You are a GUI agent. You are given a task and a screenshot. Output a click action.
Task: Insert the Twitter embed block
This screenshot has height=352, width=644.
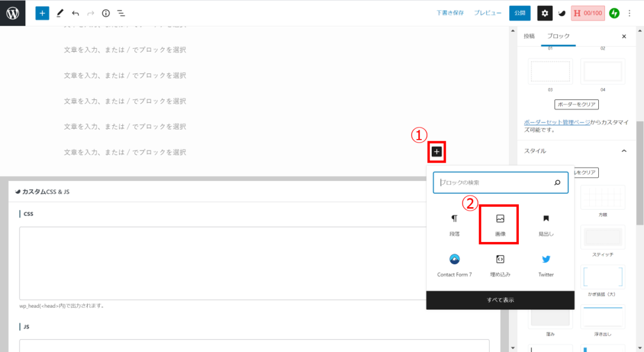coord(546,265)
